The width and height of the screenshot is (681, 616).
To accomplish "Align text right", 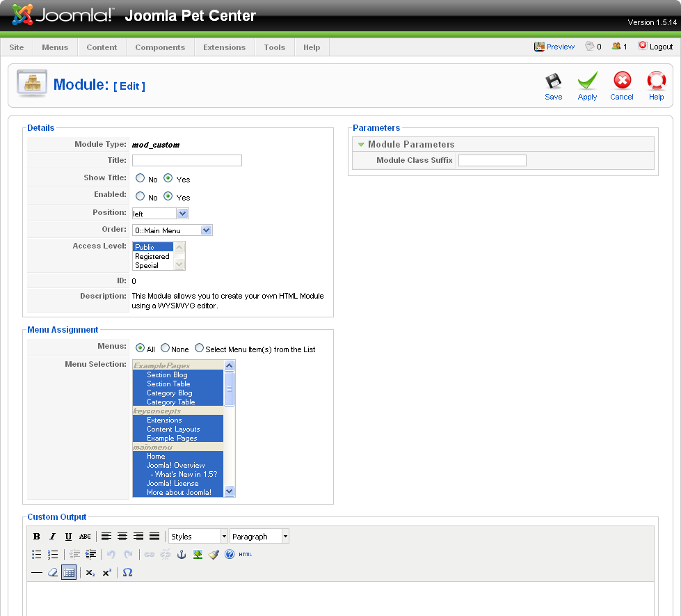I will pos(138,537).
